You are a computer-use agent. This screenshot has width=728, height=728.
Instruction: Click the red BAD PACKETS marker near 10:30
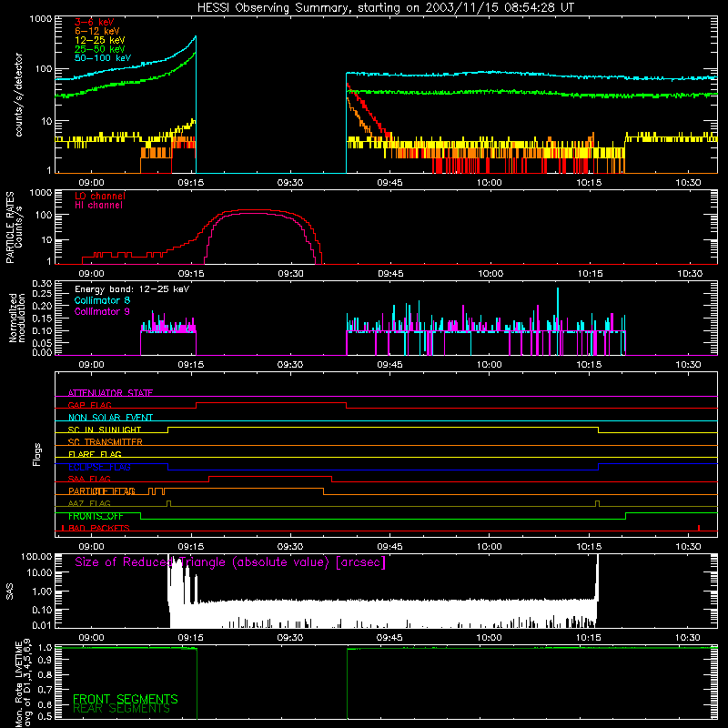pos(699,528)
